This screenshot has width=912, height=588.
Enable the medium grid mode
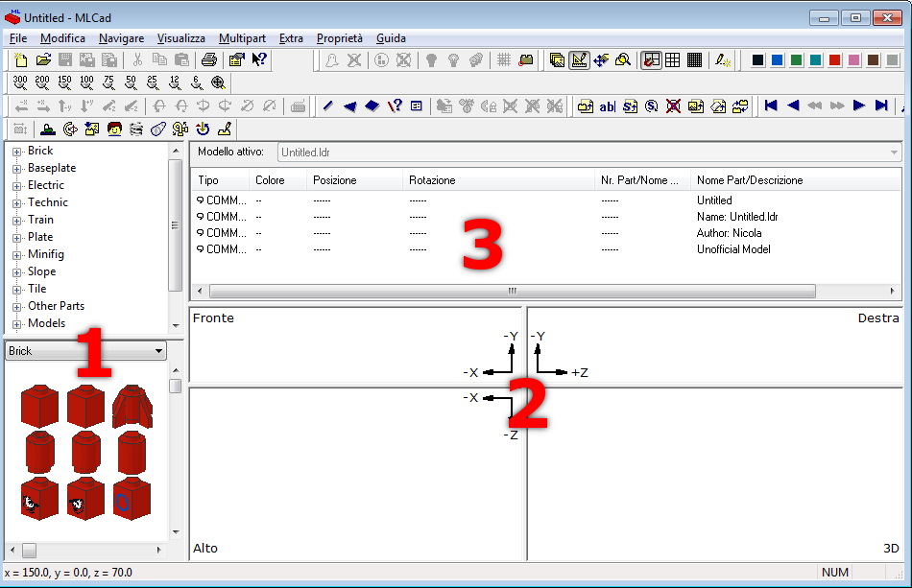(x=673, y=59)
